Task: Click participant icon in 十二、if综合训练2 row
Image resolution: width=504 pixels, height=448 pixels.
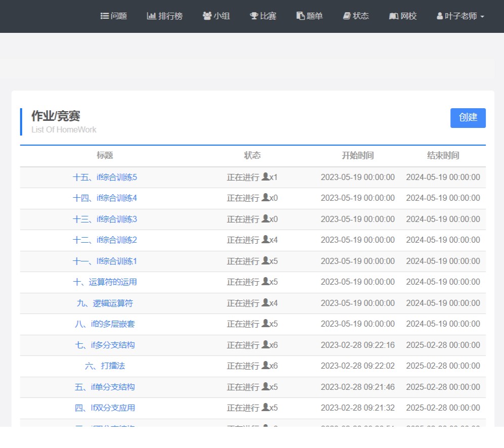Action: click(266, 239)
